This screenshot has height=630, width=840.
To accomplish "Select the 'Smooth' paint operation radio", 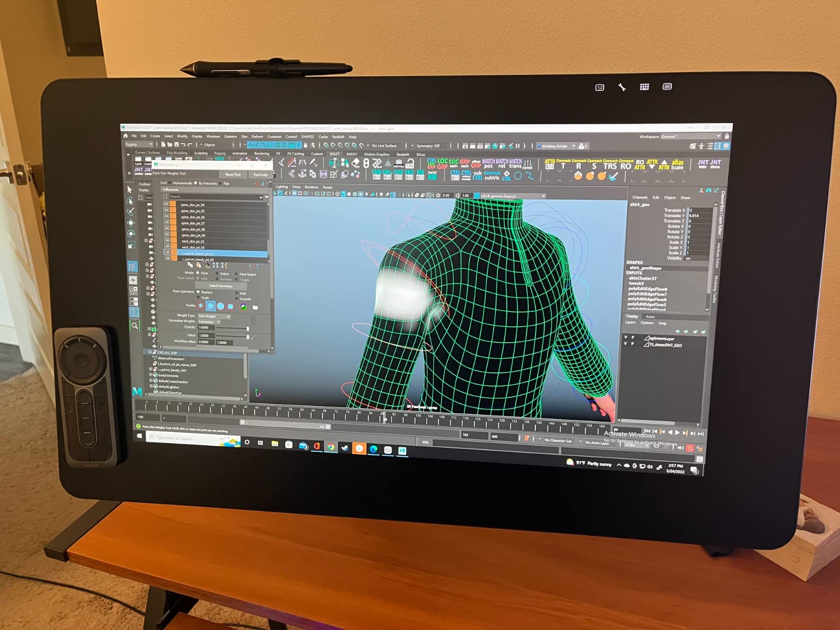I will pyautogui.click(x=237, y=299).
